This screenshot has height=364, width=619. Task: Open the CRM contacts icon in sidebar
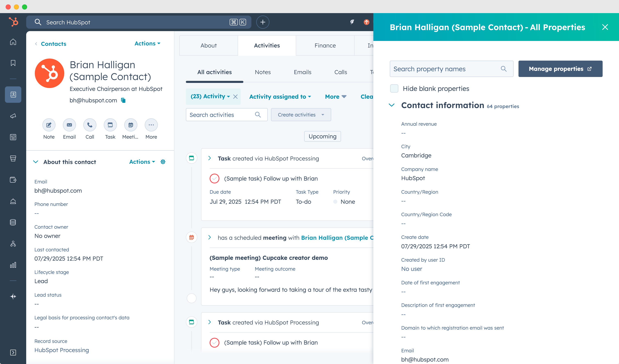(13, 95)
